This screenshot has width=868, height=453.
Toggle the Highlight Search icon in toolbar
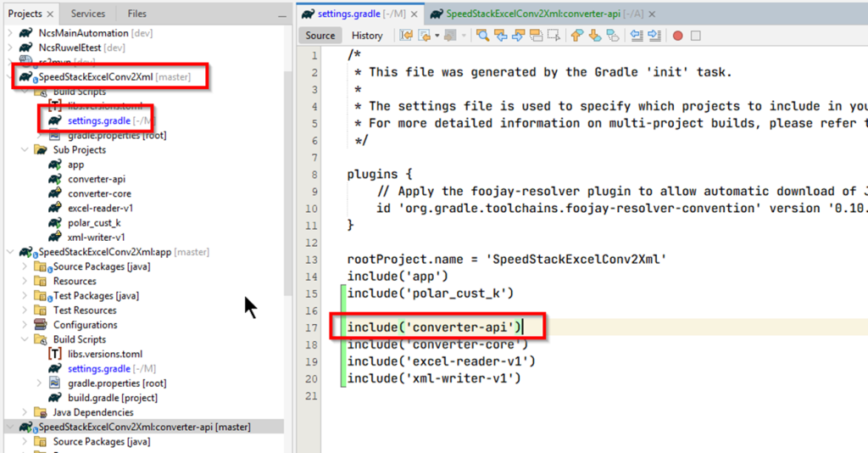536,36
